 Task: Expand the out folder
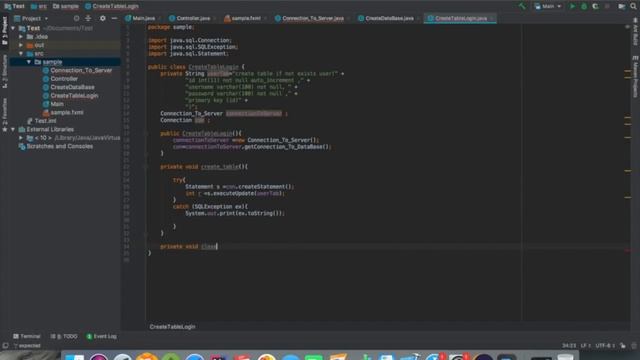click(21, 45)
